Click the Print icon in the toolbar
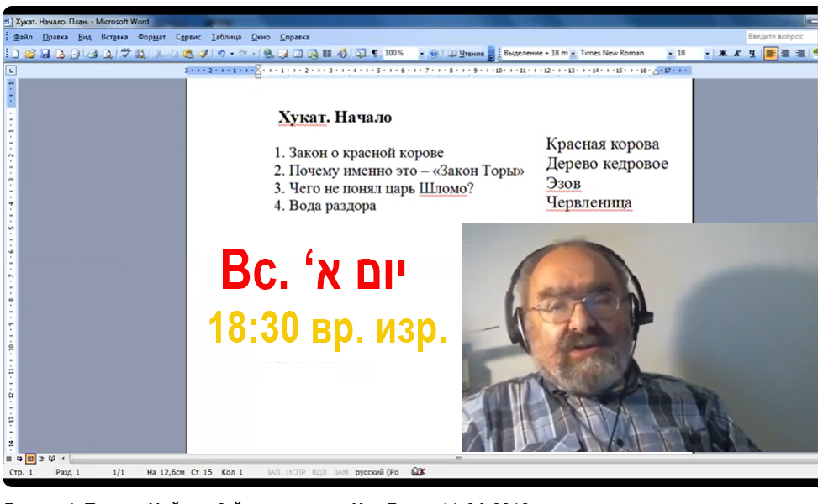Screen dimensions: 818x504 tap(92, 53)
